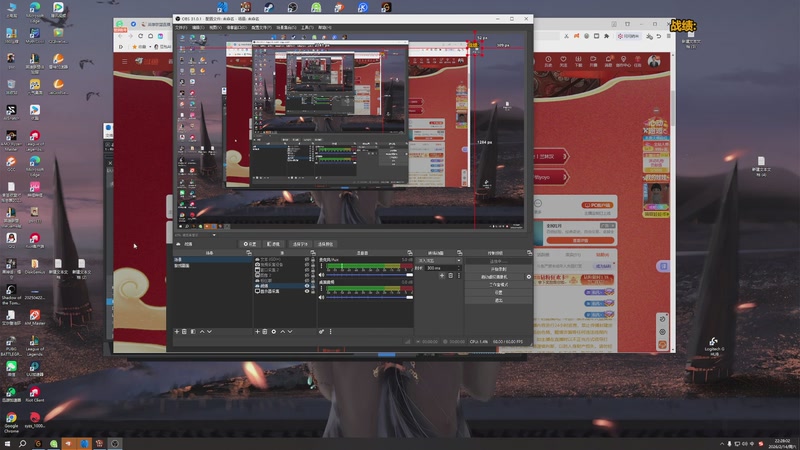Toggle visibility of 窗口采集 2 source
800x450 pixels.
307,270
